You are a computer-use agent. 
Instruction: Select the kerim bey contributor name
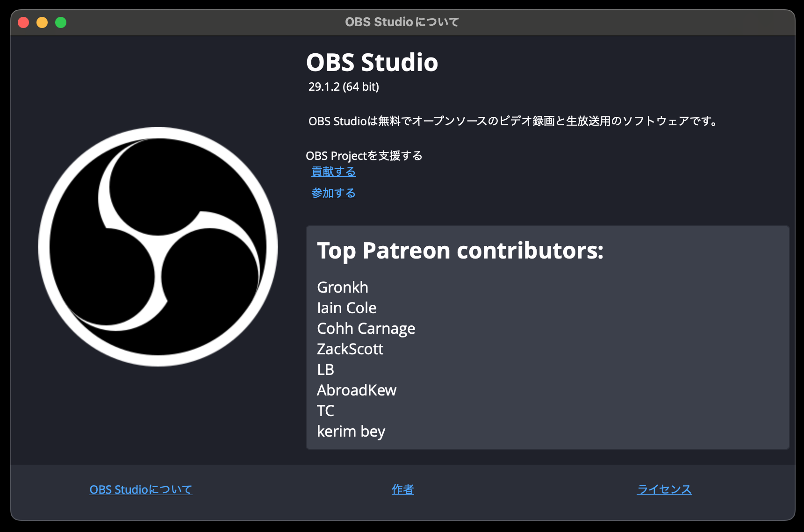[x=351, y=432]
